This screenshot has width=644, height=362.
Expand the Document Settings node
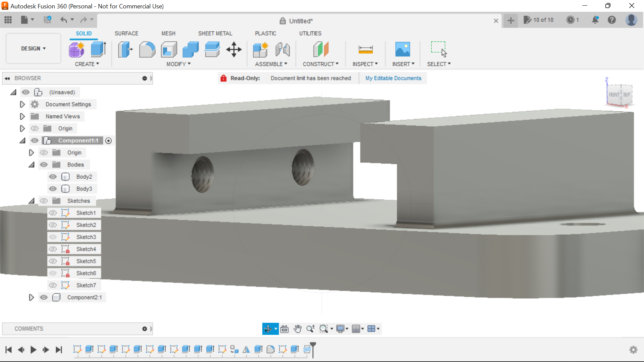22,104
